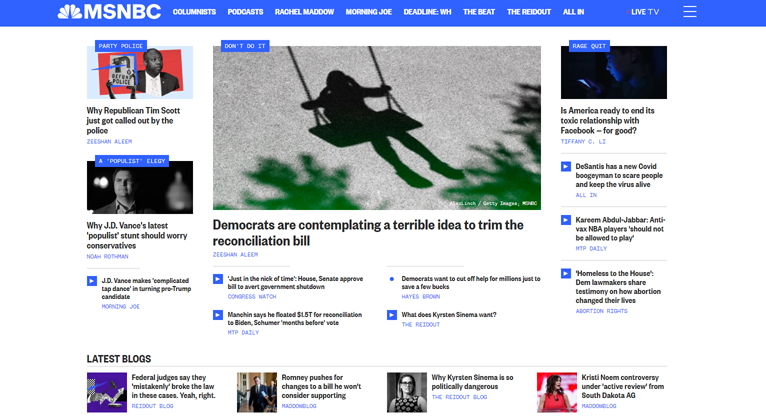766x419 pixels.
Task: Click All In label under DeSantis story
Action: tap(586, 195)
